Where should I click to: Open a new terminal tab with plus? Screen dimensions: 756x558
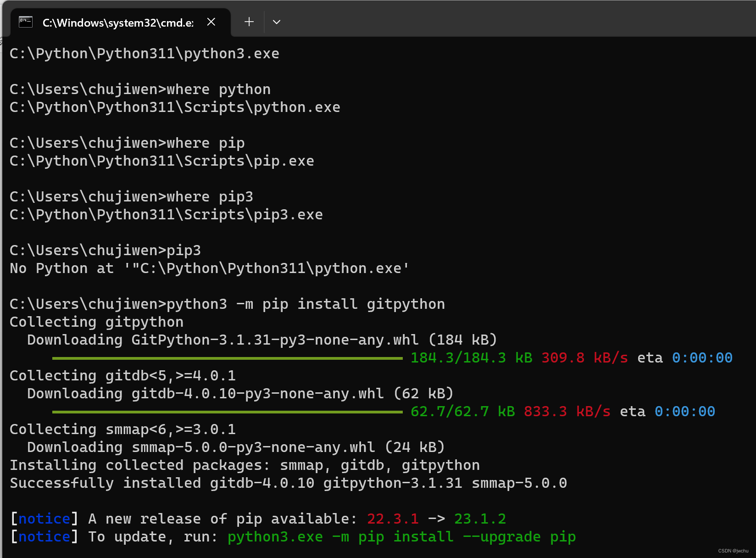click(x=249, y=22)
